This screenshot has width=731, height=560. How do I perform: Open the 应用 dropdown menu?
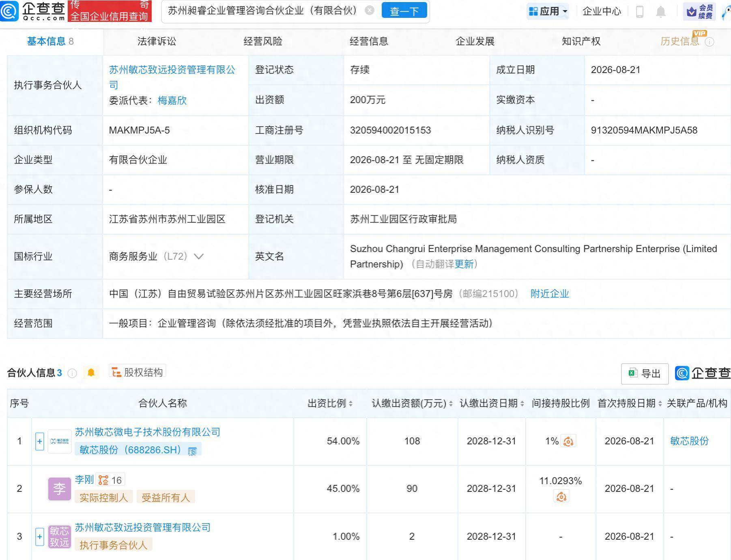548,11
